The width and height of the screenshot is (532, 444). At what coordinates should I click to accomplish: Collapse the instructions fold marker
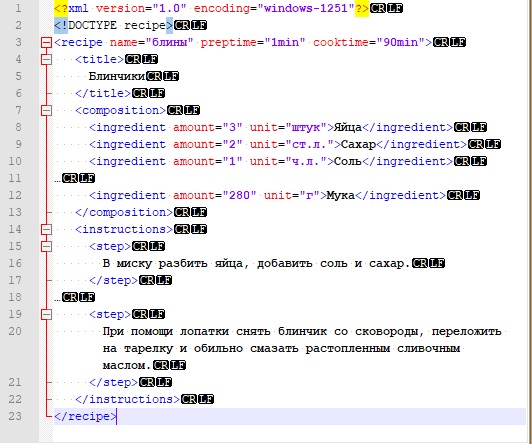coord(46,229)
